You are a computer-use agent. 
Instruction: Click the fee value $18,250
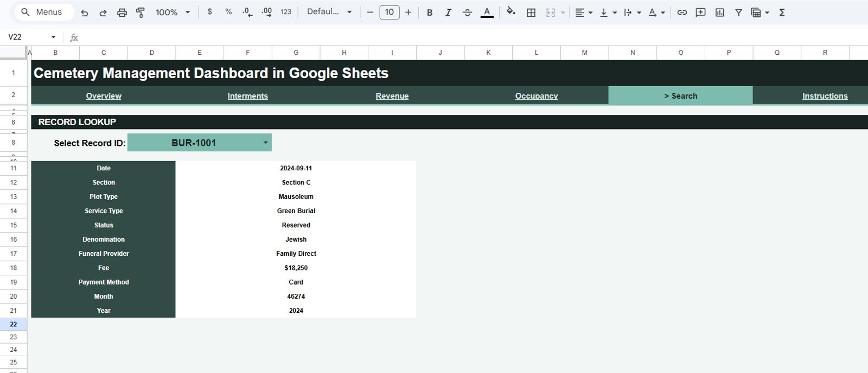pos(296,268)
